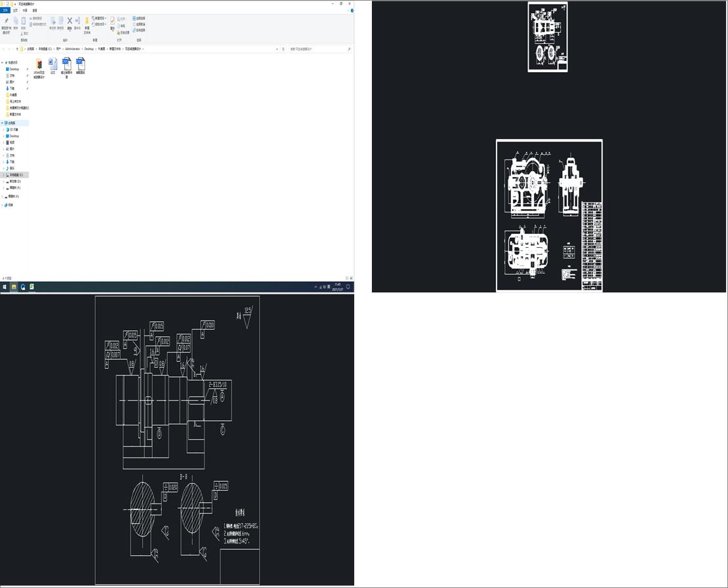Viewport: 728px width, 588px height.
Task: Select Local Disk (C:) in navigation pane
Action: [x=16, y=175]
